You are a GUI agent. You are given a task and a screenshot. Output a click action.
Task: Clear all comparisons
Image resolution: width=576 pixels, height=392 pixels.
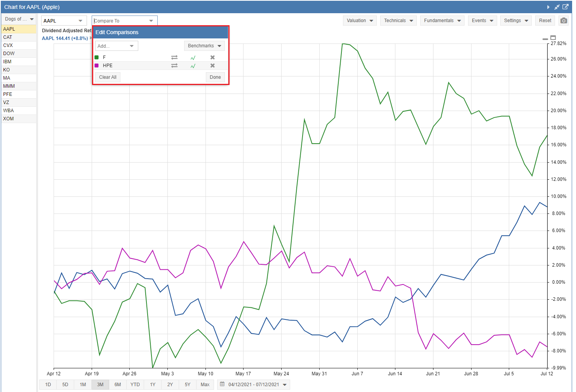(x=108, y=77)
